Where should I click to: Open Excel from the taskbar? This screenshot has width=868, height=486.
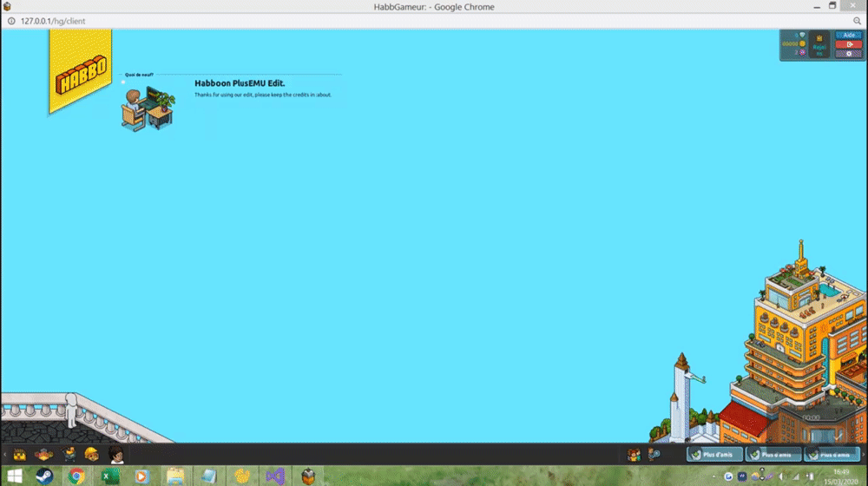point(110,476)
